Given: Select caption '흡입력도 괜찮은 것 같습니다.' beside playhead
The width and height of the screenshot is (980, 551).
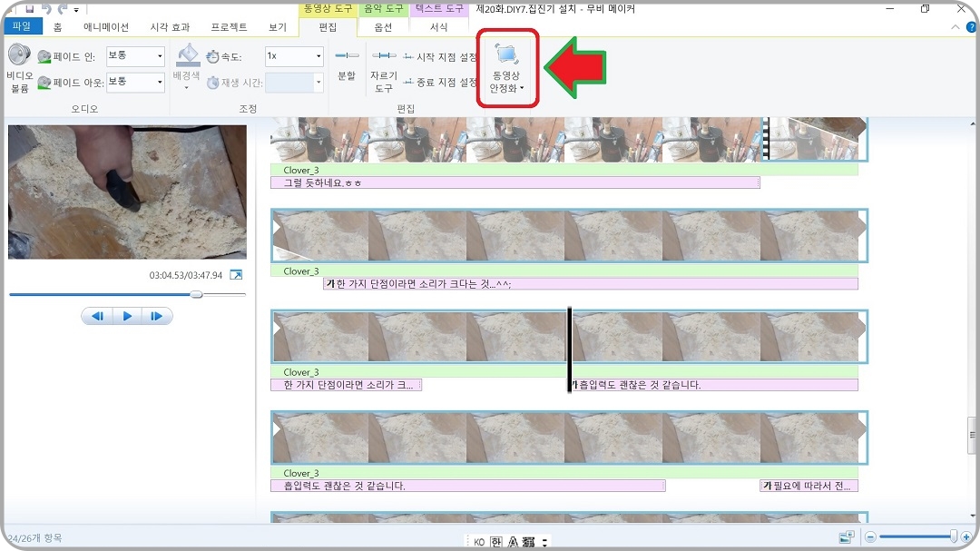Looking at the screenshot, I should click(715, 385).
